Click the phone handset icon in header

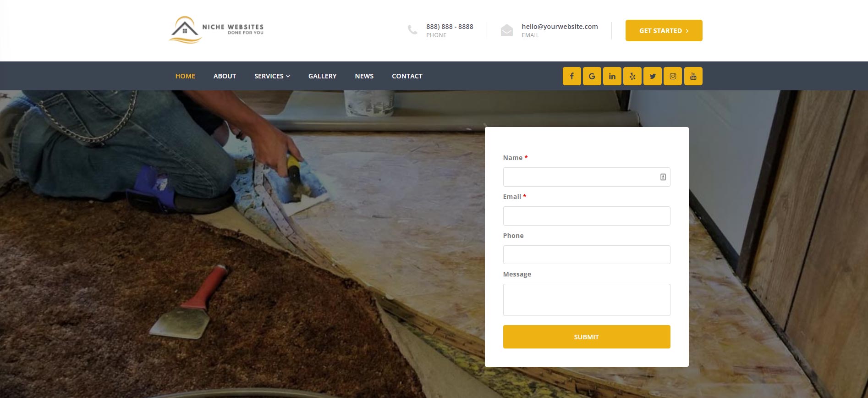tap(412, 30)
